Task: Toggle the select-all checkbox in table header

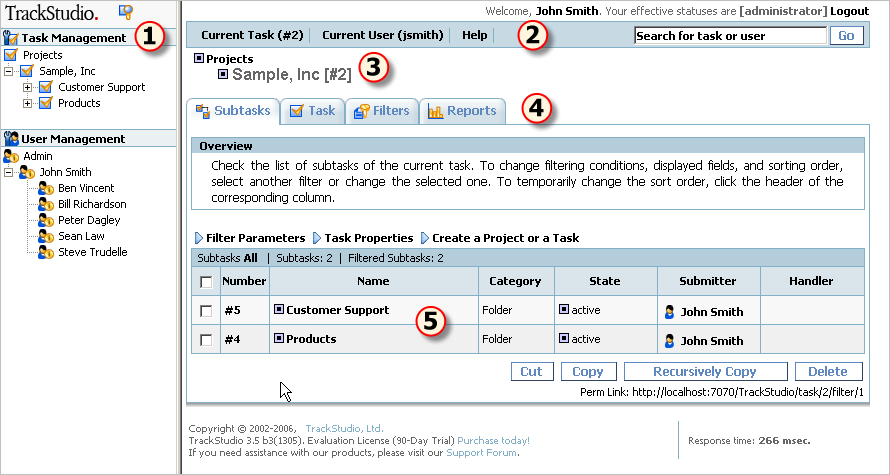Action: [207, 282]
